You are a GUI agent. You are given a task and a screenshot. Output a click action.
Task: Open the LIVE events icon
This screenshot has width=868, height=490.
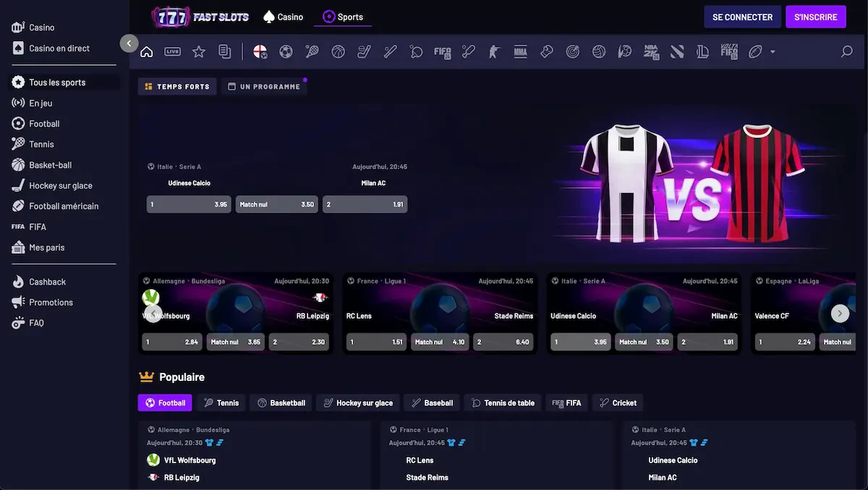pyautogui.click(x=172, y=52)
